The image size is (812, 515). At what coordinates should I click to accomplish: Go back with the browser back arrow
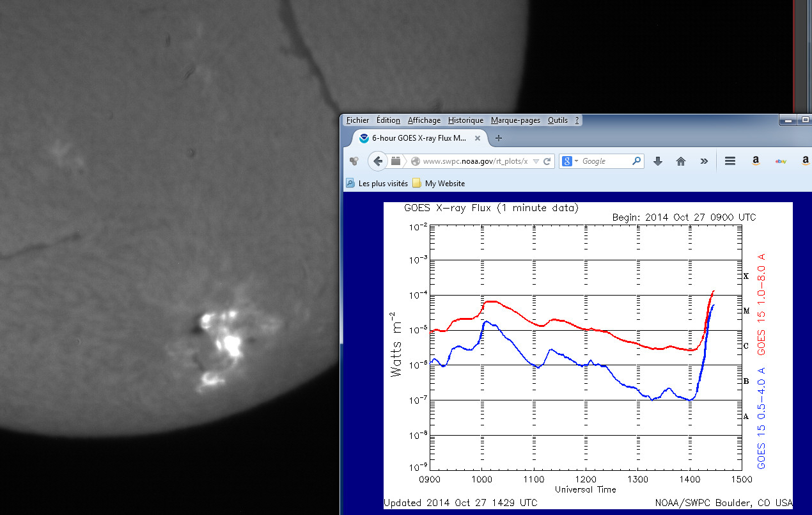click(x=378, y=161)
